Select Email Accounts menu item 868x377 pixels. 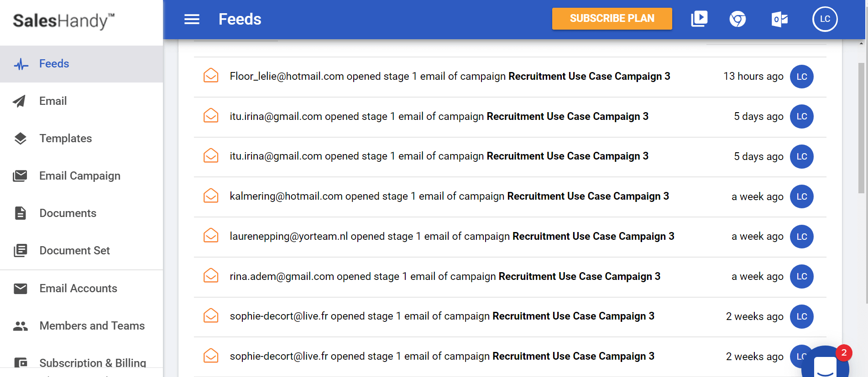point(78,289)
